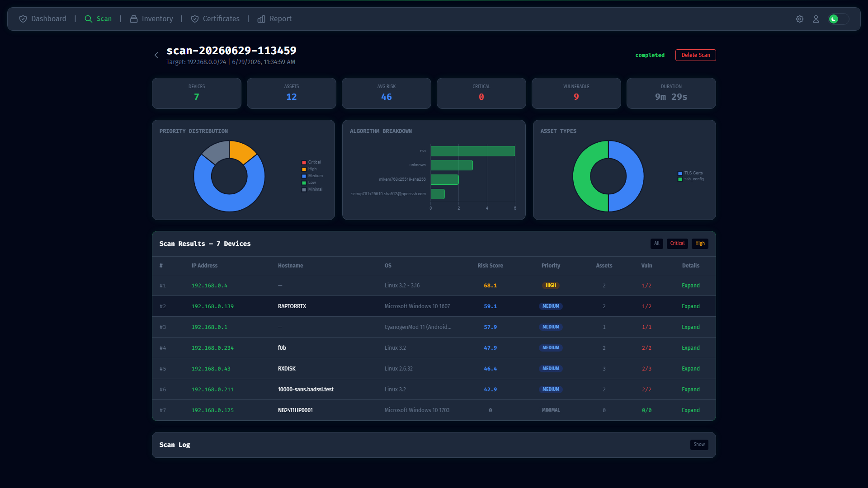Open the user profile icon

click(816, 19)
